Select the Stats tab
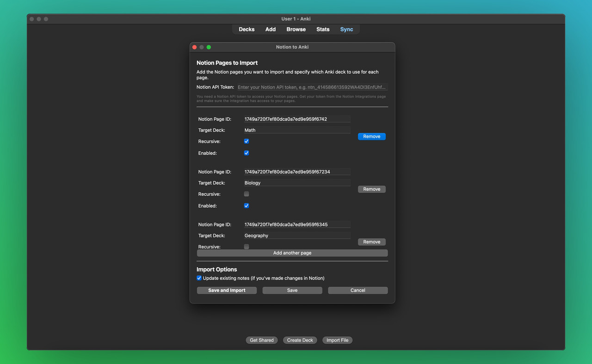Image resolution: width=592 pixels, height=364 pixels. click(x=323, y=29)
